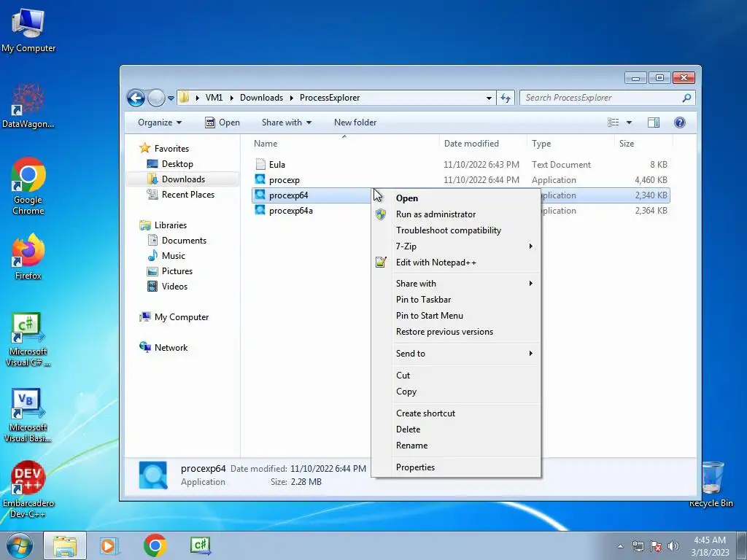Open address bar previous locations dropdown
This screenshot has width=747, height=560.
[489, 98]
